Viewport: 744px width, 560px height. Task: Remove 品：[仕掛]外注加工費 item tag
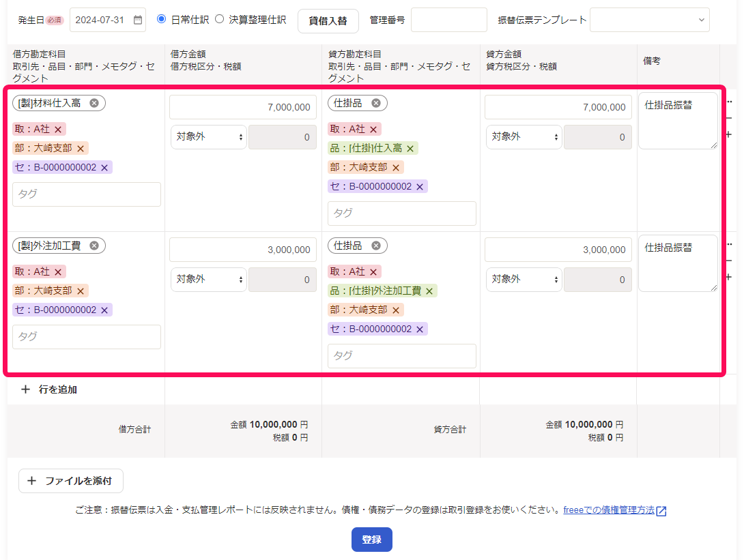tap(429, 291)
